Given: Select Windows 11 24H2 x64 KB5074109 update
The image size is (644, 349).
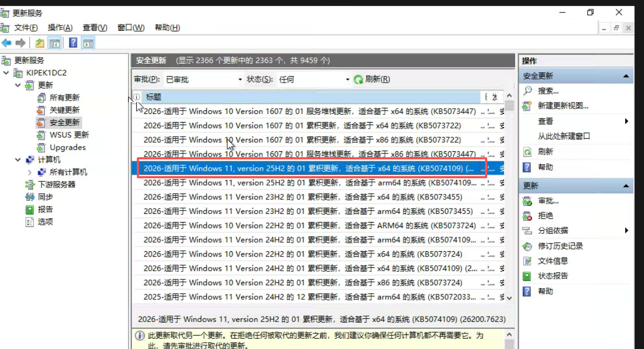Looking at the screenshot, I should pos(317,269).
